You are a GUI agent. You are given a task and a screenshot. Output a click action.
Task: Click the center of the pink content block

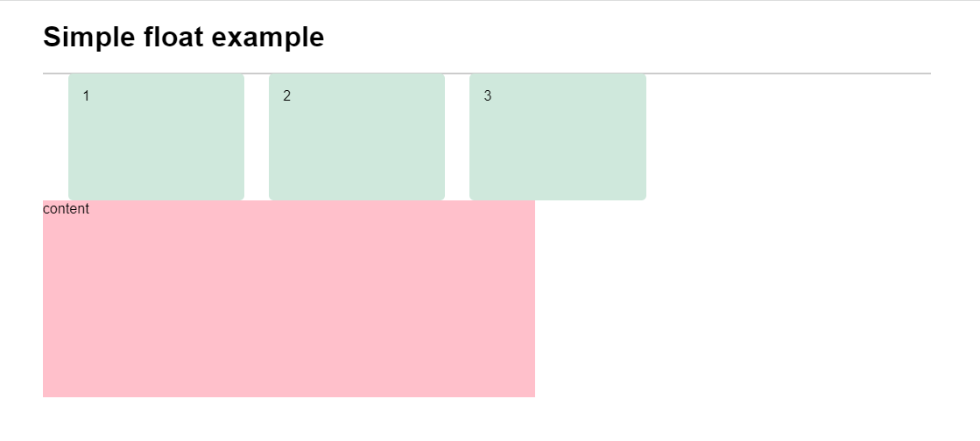coord(289,298)
